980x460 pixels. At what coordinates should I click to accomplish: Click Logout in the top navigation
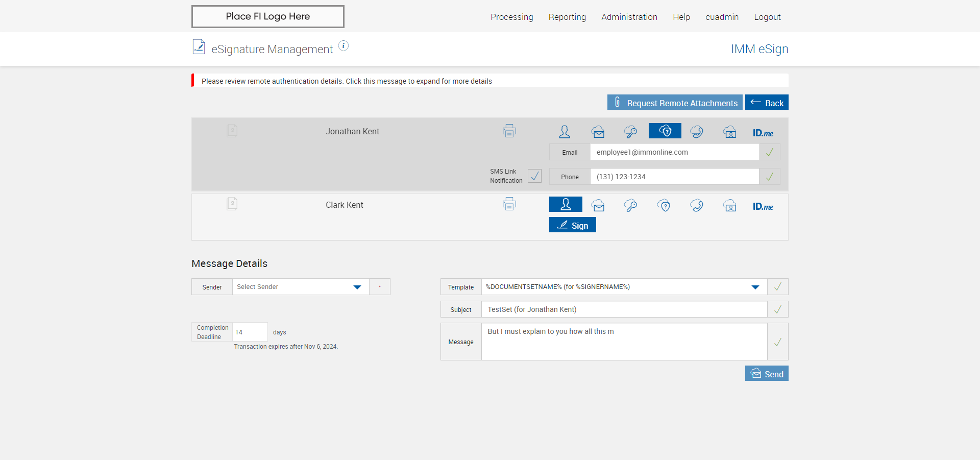pyautogui.click(x=767, y=17)
